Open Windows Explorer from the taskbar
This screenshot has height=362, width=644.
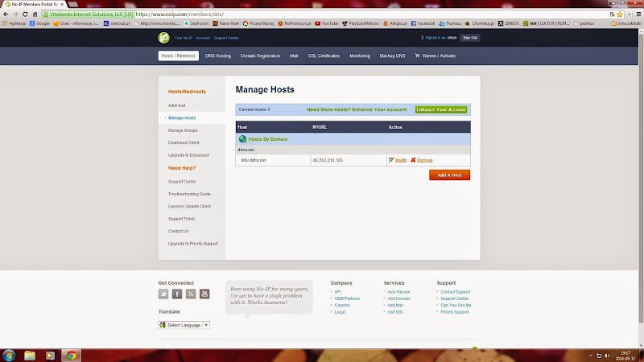(30, 355)
